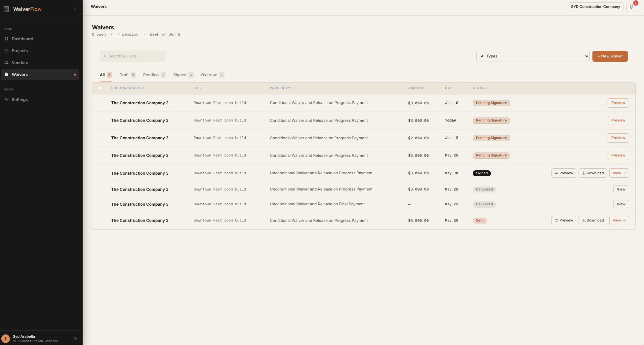The image size is (644, 345).
Task: Click download icon in the Signed row
Action: tap(584, 173)
